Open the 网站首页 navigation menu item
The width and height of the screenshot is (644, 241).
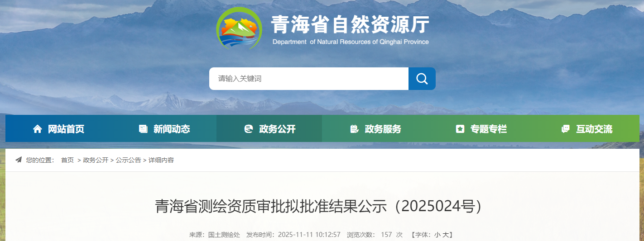click(66, 129)
